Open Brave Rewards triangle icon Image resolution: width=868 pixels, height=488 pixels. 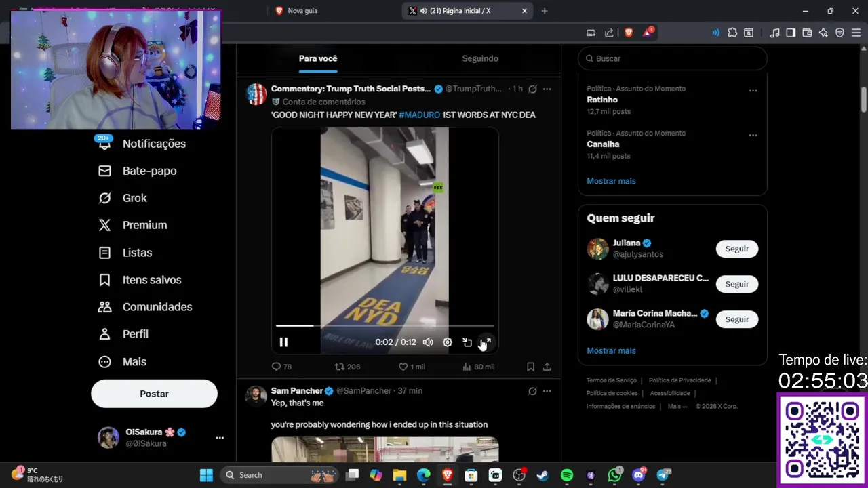648,32
